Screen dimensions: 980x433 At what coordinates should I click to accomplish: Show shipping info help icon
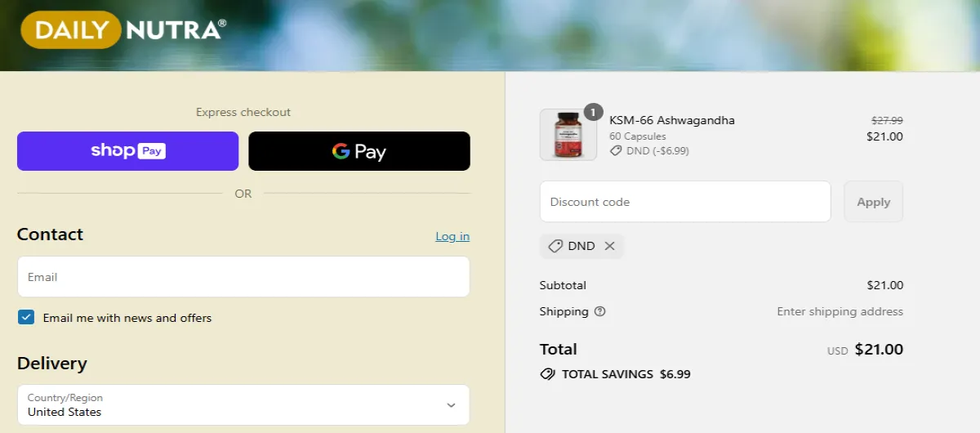tap(600, 311)
